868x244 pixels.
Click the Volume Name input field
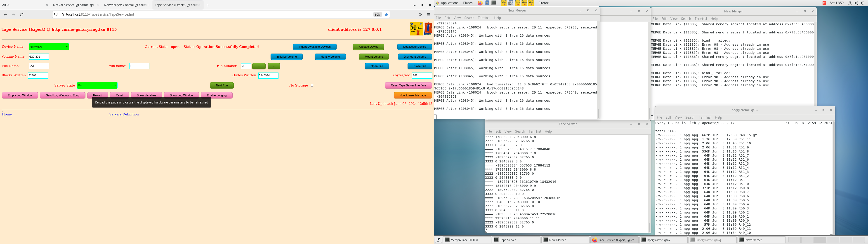(x=39, y=57)
